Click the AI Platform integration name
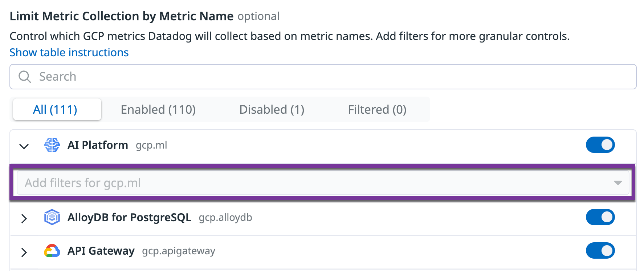Image resolution: width=644 pixels, height=271 pixels. tap(98, 145)
